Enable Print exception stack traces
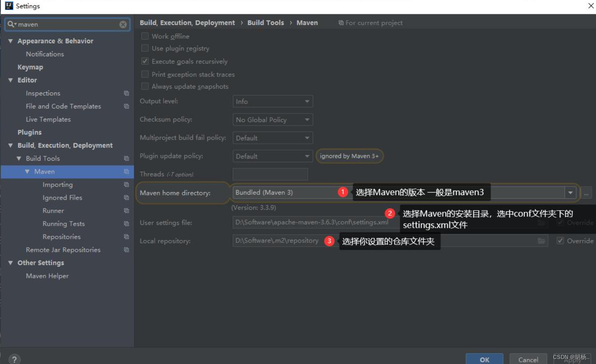596x364 pixels. tap(145, 74)
